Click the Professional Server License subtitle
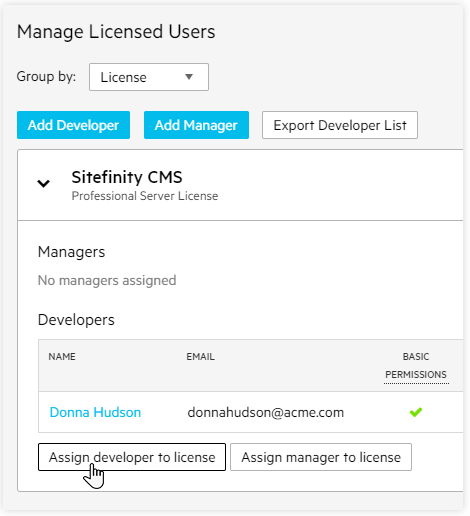 tap(145, 196)
